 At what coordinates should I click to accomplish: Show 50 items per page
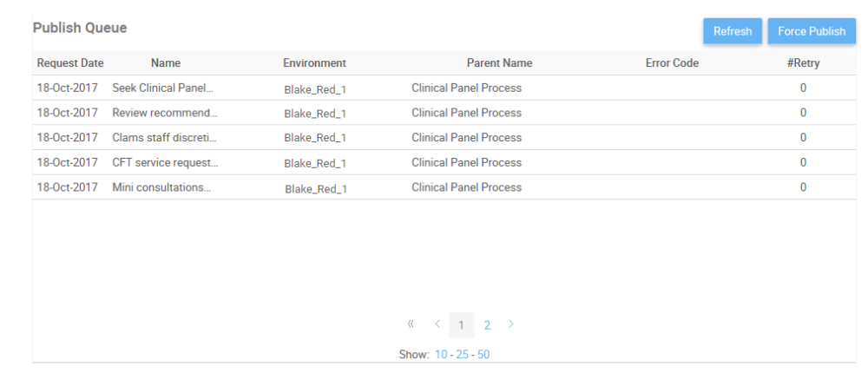coord(483,354)
